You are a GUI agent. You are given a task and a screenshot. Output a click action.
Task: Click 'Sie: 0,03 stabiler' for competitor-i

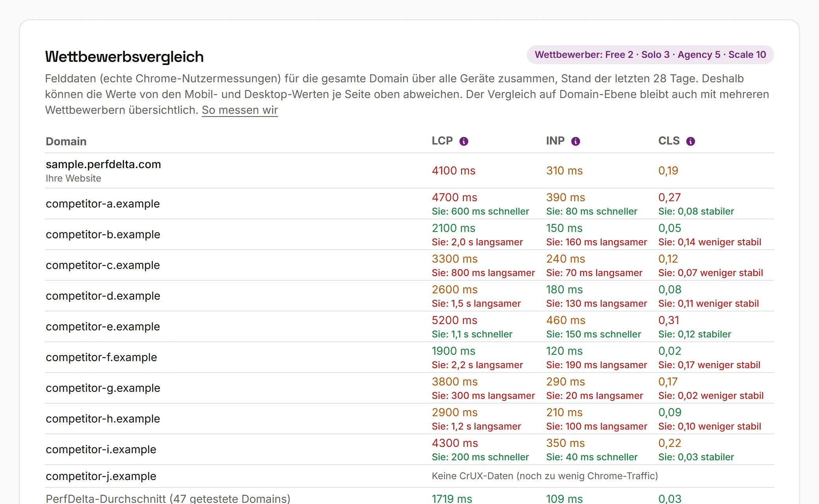click(696, 457)
